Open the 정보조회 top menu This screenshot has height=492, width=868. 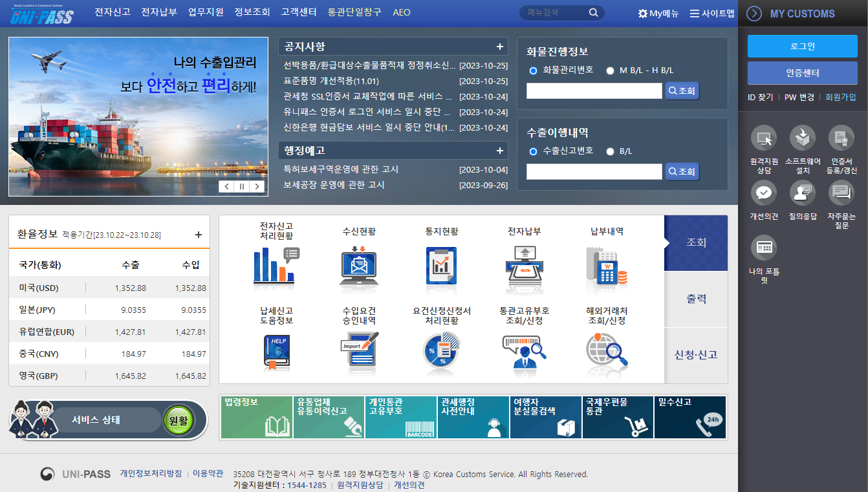(252, 12)
